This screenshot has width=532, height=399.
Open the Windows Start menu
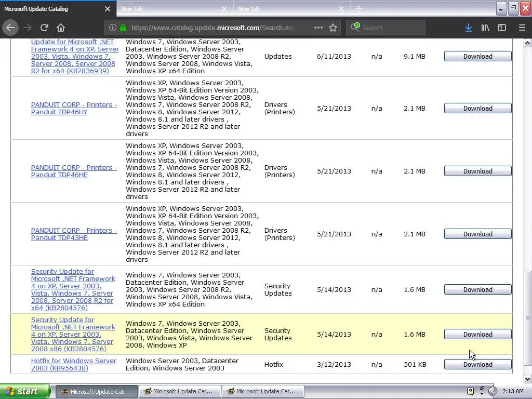24,391
